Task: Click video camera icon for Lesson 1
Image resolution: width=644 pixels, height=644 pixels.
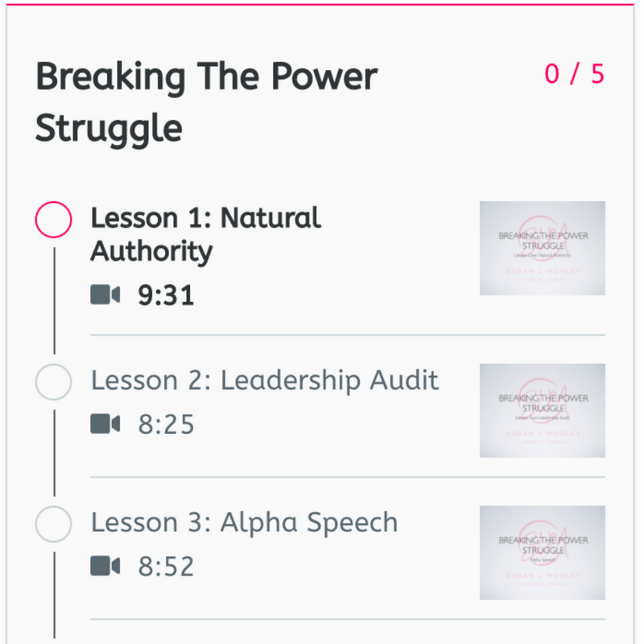Action: [105, 295]
